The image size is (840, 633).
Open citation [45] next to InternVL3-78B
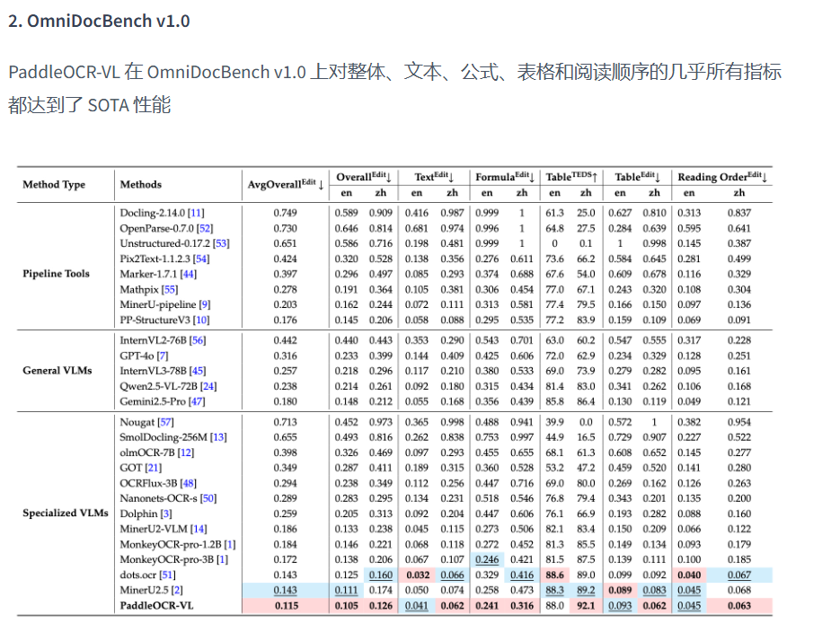coord(197,371)
